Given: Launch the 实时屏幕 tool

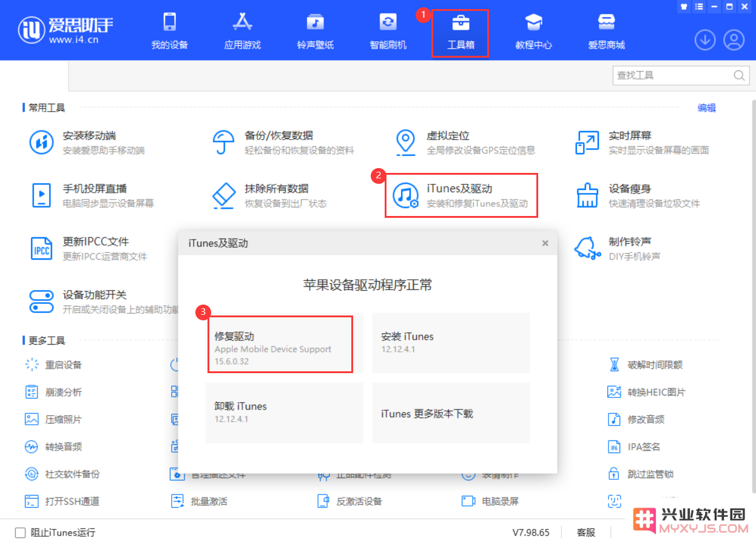Looking at the screenshot, I should [642, 143].
